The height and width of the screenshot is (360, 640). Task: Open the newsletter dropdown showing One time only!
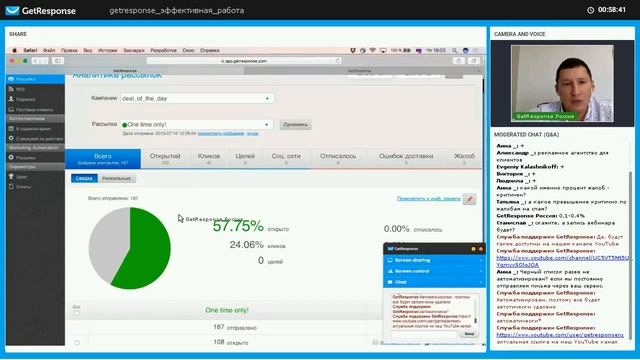point(197,124)
